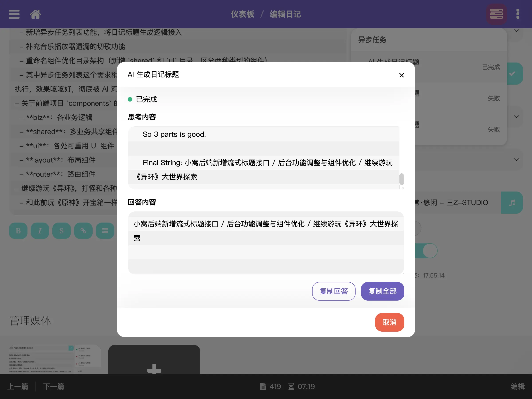Toggle bold formatting button B
This screenshot has width=532, height=399.
click(x=18, y=231)
